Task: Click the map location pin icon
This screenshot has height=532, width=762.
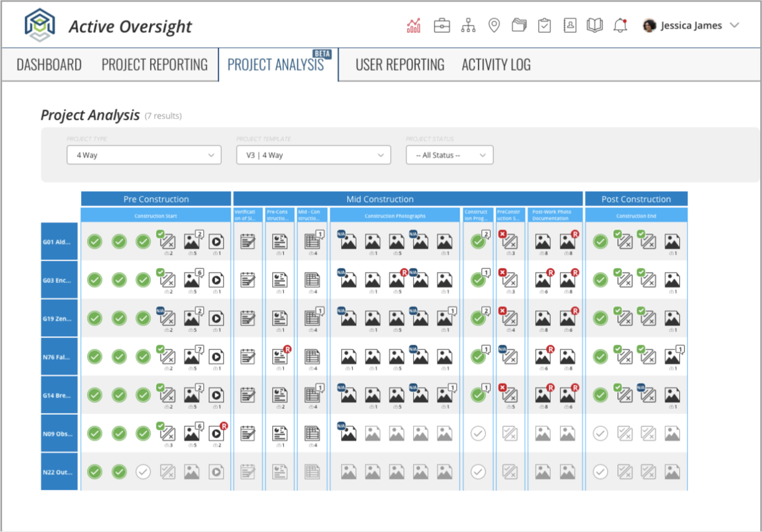Action: coord(494,25)
